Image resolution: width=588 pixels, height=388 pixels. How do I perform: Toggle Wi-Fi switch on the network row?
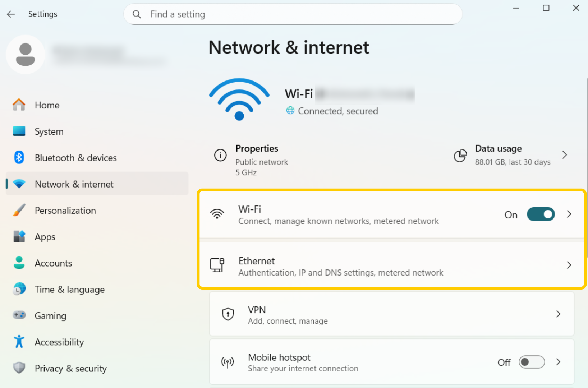coord(541,214)
